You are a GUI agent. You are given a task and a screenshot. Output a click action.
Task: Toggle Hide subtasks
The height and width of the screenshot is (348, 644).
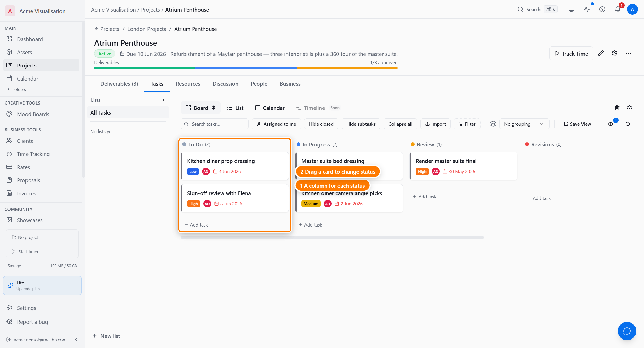(361, 124)
